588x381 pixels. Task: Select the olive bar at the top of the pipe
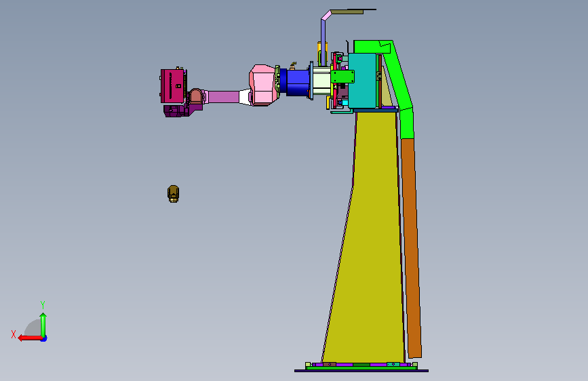click(347, 12)
